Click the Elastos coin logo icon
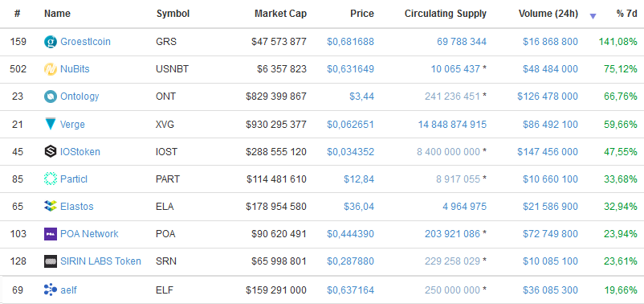The height and width of the screenshot is (304, 644). tap(50, 207)
